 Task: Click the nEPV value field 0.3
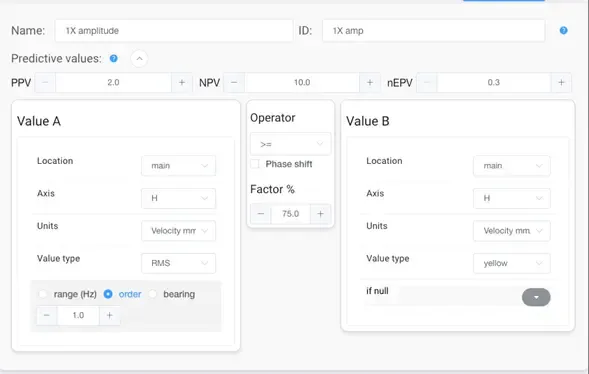494,82
